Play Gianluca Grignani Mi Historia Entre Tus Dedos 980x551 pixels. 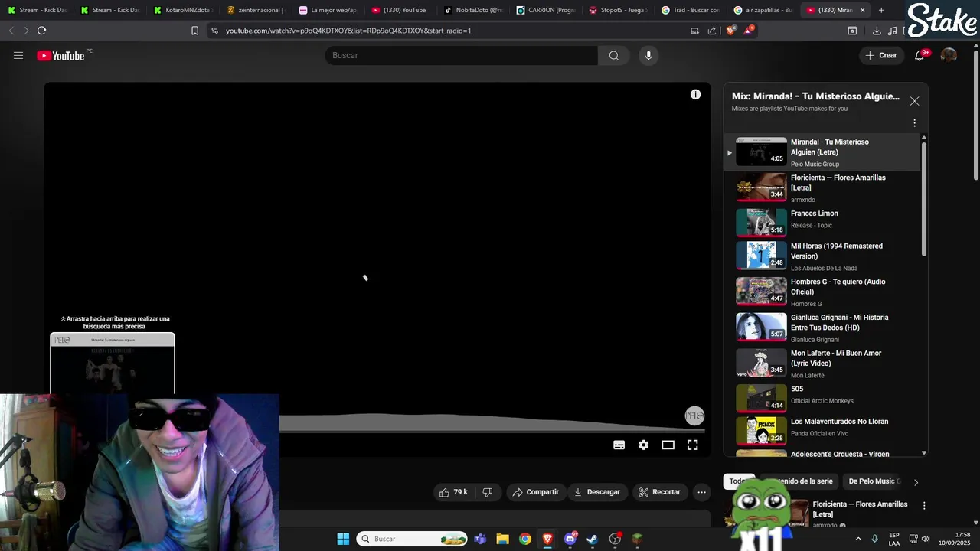point(822,328)
